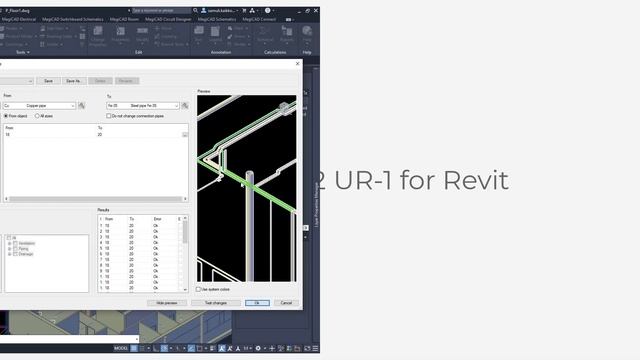Viewport: 640px width, 360px height.
Task: Click the Save button
Action: (x=48, y=81)
